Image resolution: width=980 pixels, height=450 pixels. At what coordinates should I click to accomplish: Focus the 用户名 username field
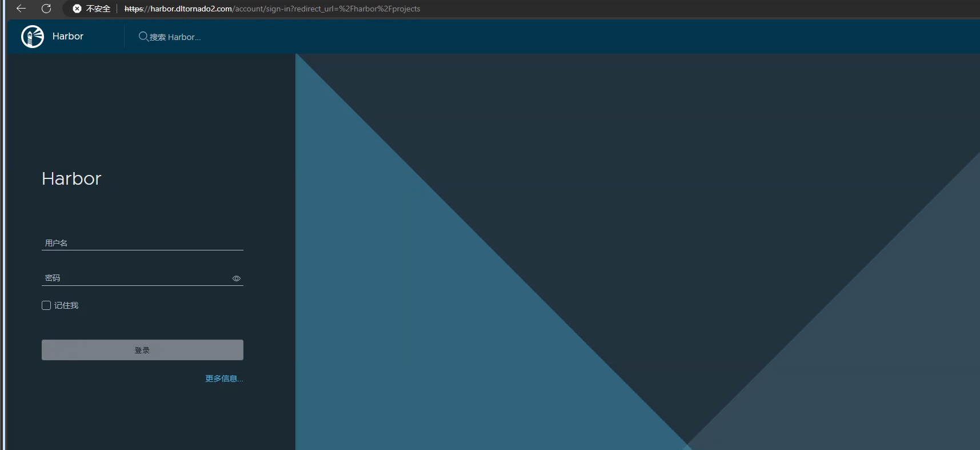pyautogui.click(x=142, y=243)
